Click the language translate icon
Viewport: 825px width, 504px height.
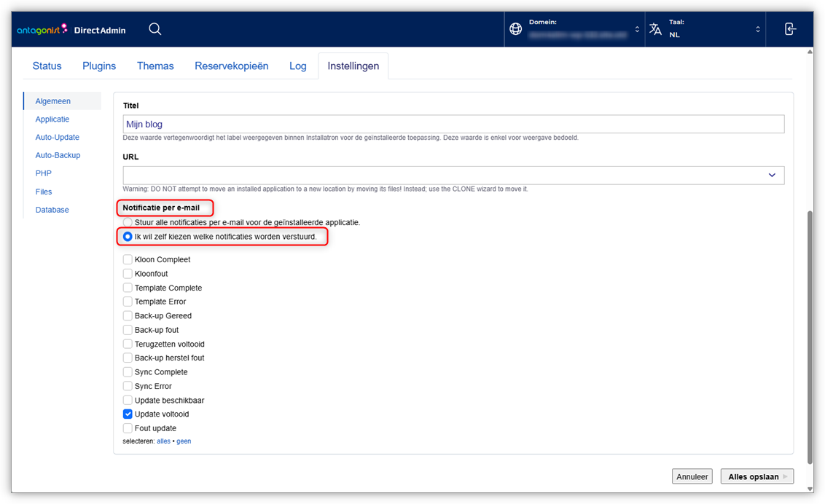(656, 29)
